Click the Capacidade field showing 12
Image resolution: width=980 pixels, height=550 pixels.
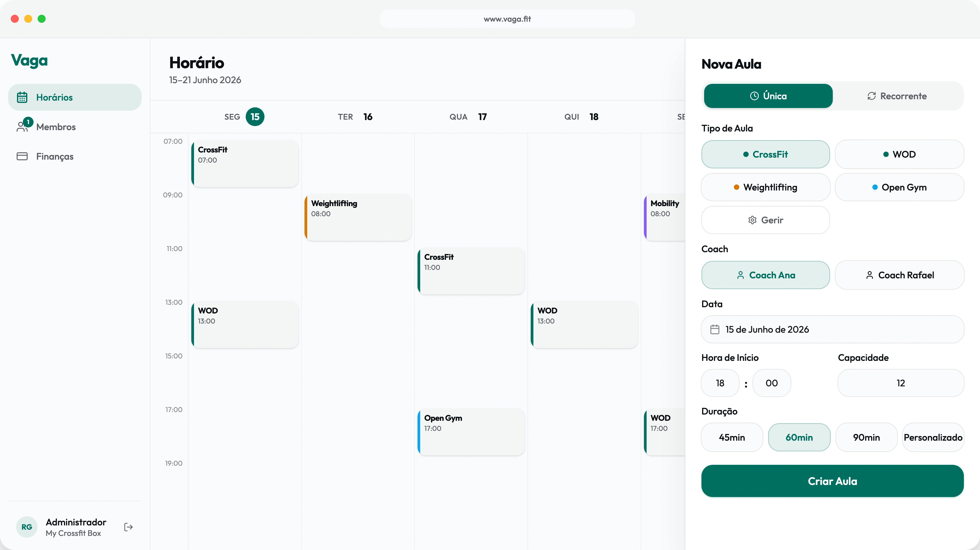pos(901,383)
